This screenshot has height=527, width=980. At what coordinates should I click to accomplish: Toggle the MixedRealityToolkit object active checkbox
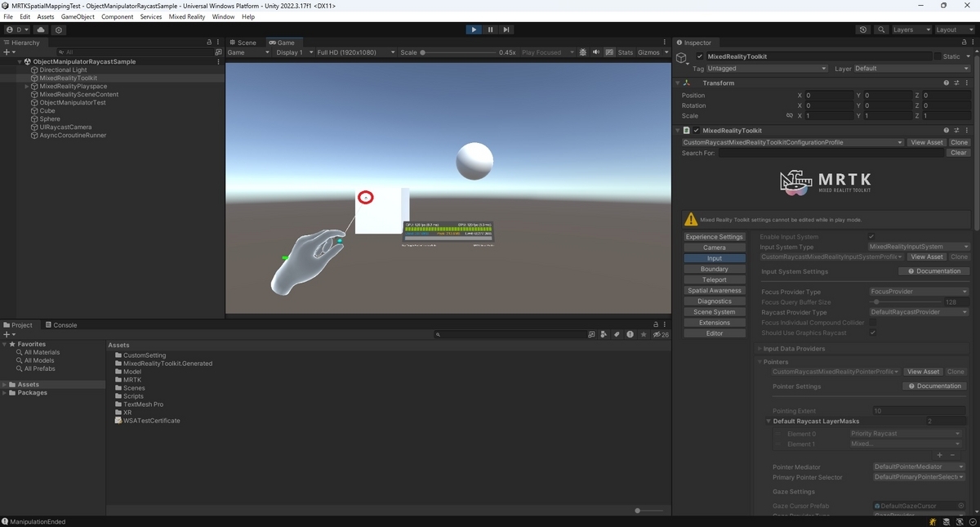tap(700, 56)
